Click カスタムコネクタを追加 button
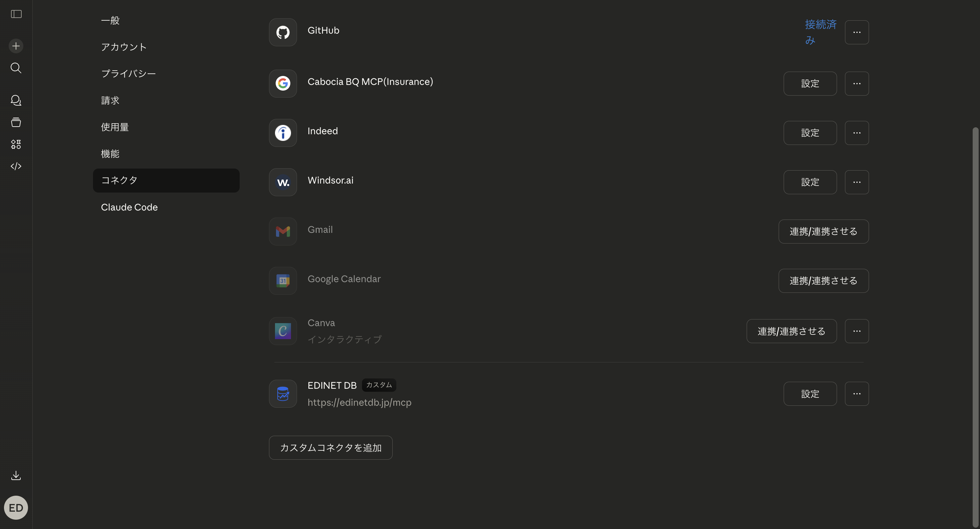The height and width of the screenshot is (529, 980). point(330,448)
